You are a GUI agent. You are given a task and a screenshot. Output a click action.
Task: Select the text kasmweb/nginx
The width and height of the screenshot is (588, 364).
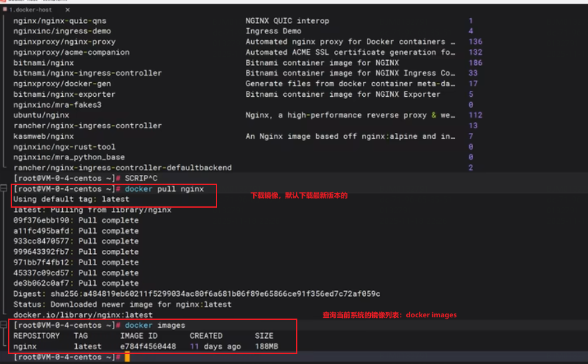coord(43,136)
